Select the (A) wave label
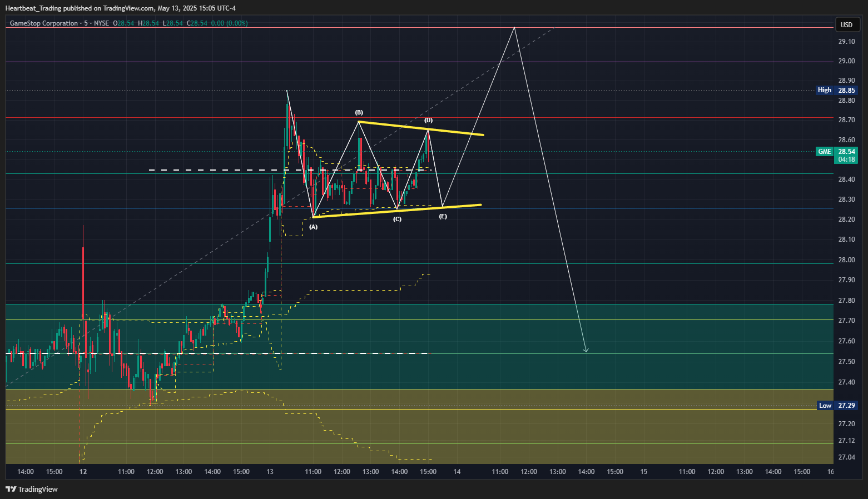 [x=314, y=227]
